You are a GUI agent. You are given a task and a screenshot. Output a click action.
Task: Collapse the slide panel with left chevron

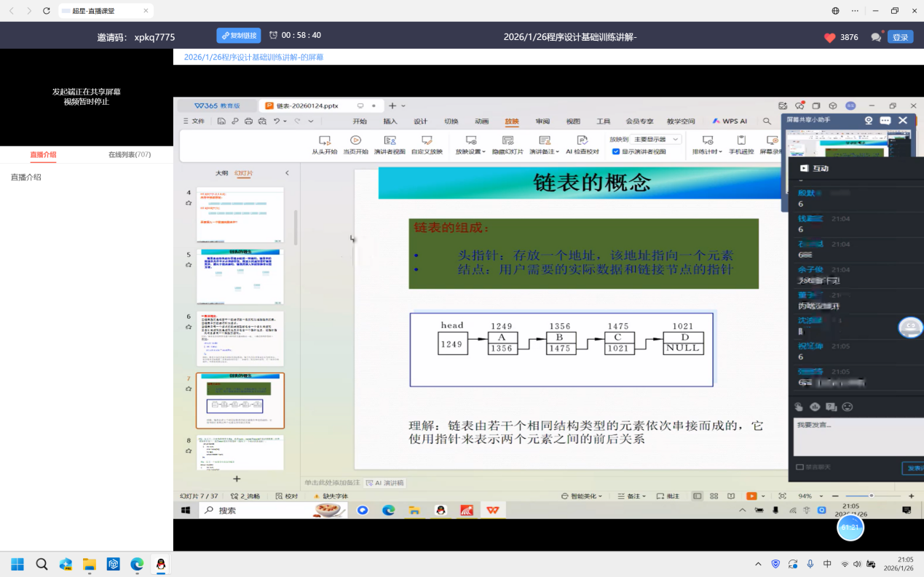click(287, 173)
